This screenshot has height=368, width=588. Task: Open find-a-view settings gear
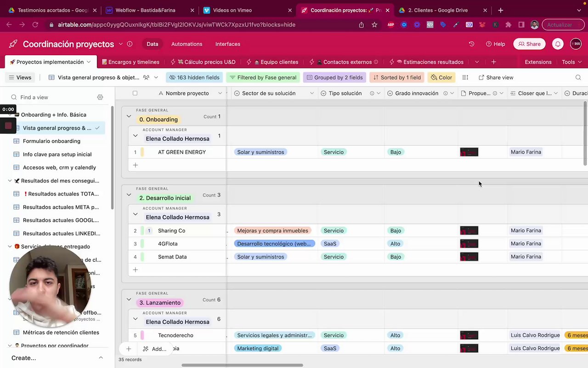coord(100,98)
